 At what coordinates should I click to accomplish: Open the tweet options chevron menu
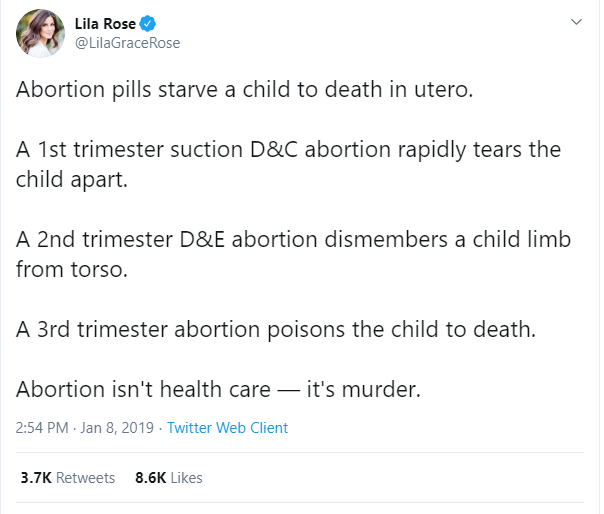[576, 22]
